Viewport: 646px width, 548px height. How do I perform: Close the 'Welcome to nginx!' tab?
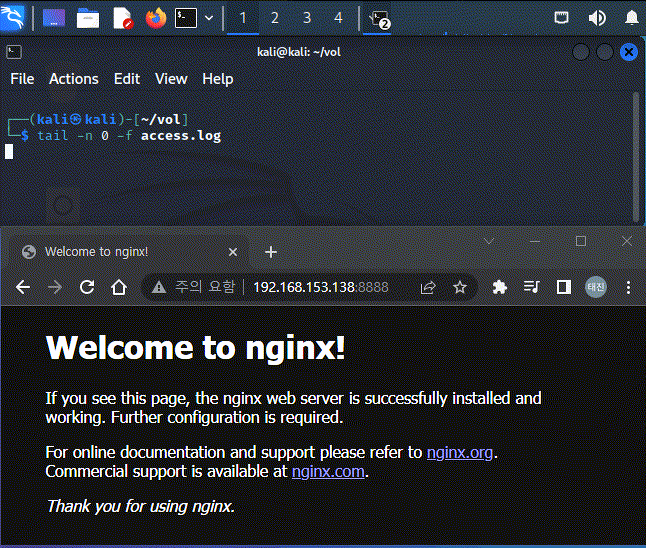point(233,252)
